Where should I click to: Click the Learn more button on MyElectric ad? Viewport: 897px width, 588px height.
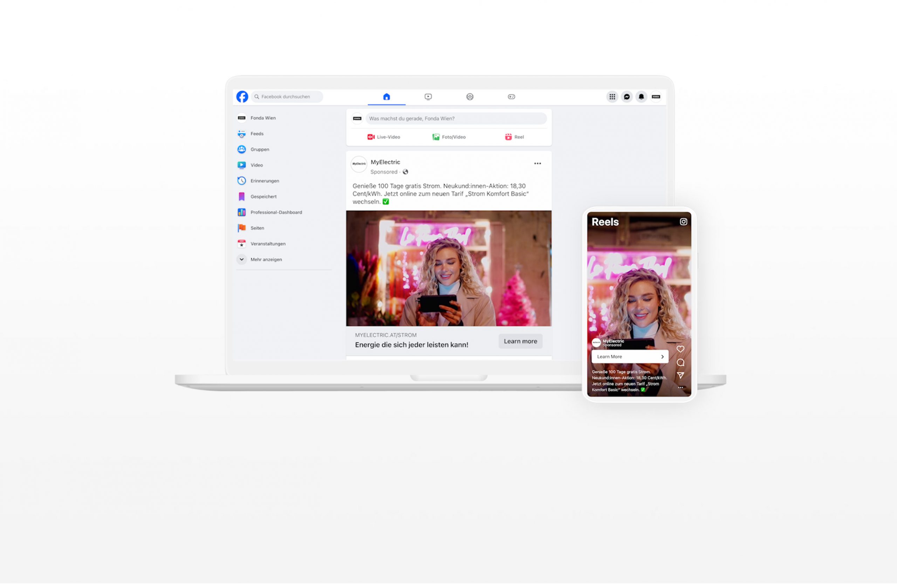[x=520, y=341]
